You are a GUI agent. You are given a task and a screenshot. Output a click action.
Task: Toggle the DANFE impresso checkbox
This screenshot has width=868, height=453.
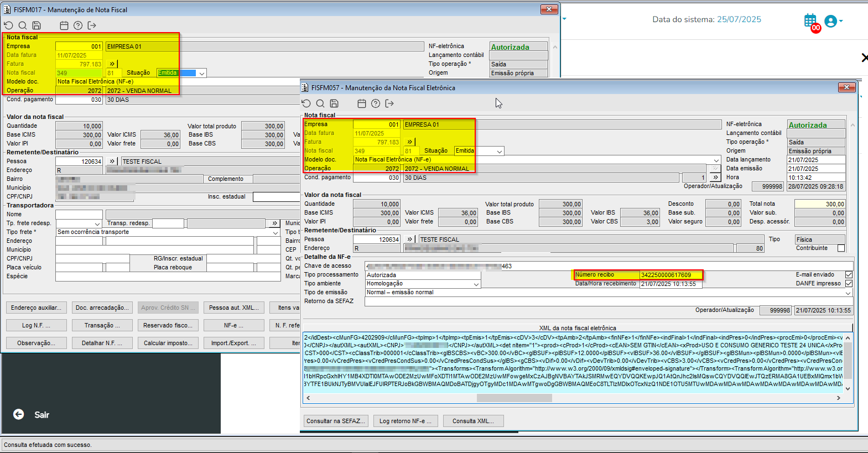[x=849, y=283]
